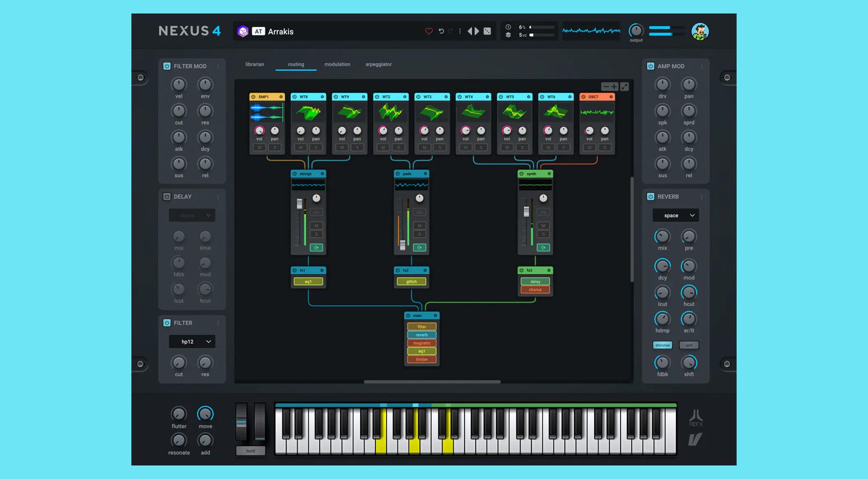Toggle the REVERB section power button

[650, 197]
